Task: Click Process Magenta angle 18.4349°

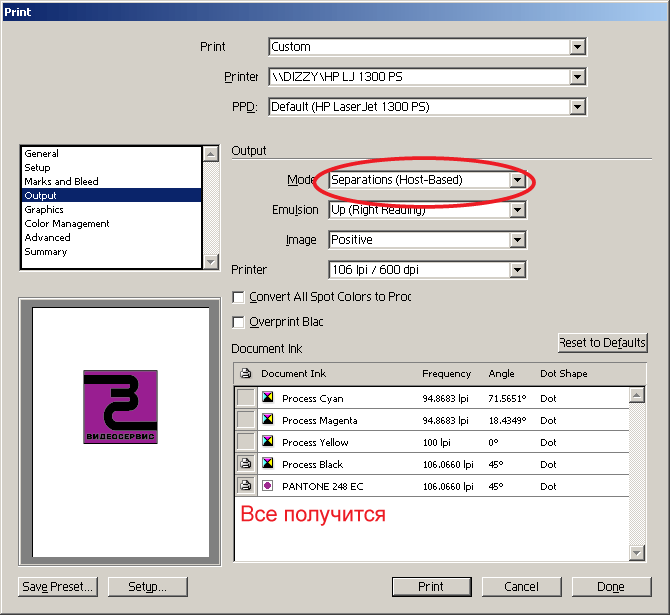Action: tap(507, 421)
